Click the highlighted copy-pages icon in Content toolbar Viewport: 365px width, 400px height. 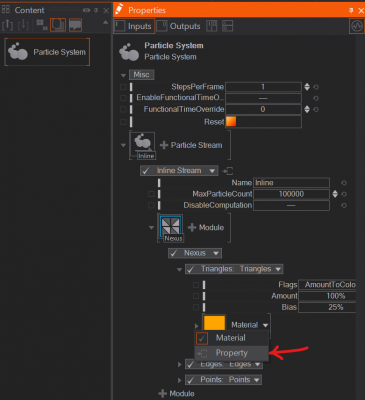point(58,25)
